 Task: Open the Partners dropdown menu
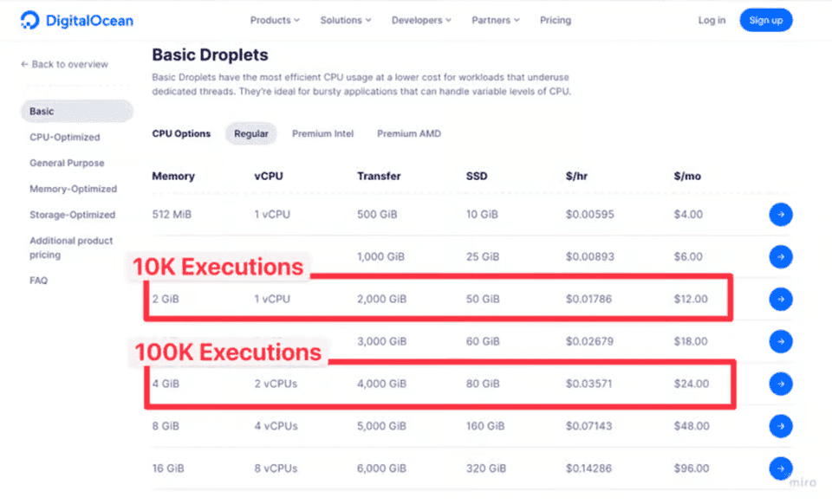coord(496,20)
